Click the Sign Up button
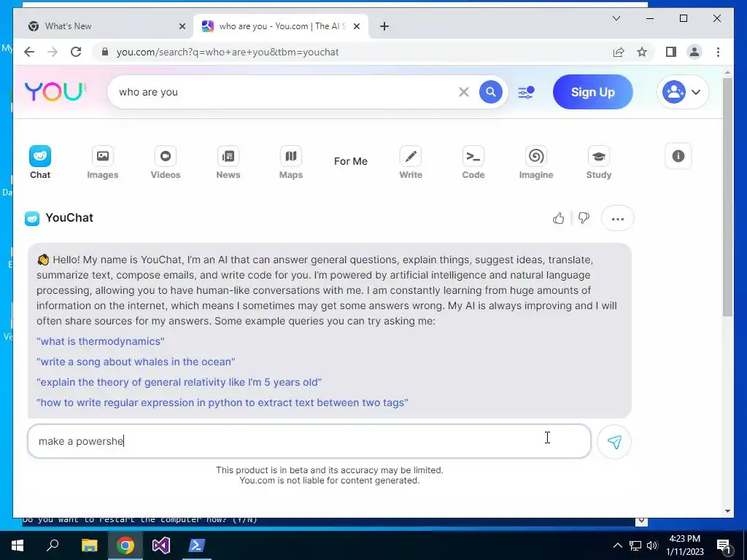747x560 pixels. coord(592,92)
